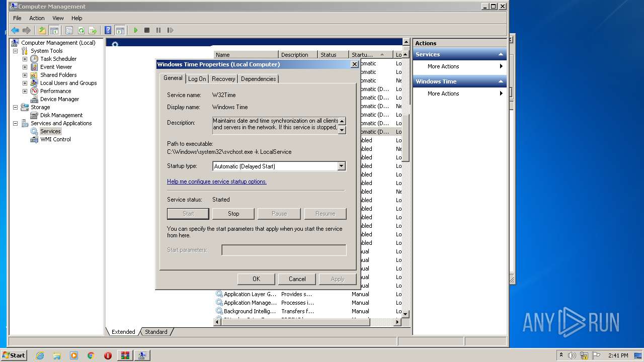Toggle Show/Hide Console Tree toolbar icon
This screenshot has width=644, height=362.
[54, 30]
